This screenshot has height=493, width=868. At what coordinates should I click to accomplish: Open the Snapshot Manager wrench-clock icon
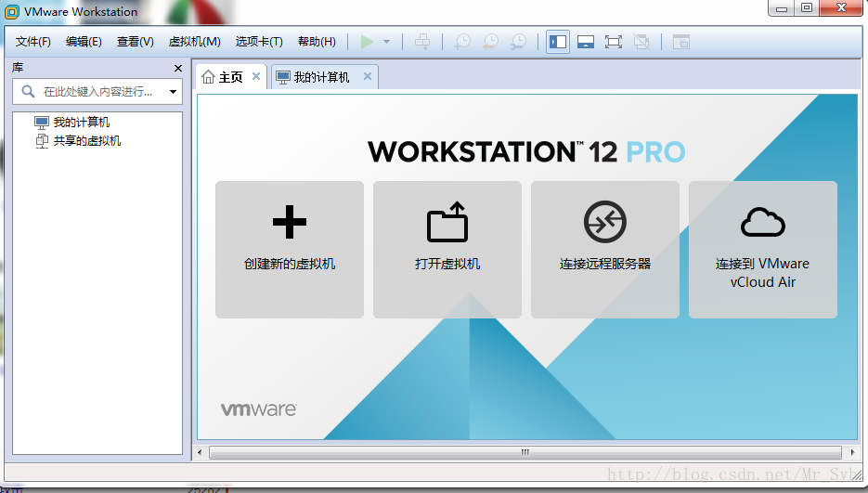click(x=519, y=42)
